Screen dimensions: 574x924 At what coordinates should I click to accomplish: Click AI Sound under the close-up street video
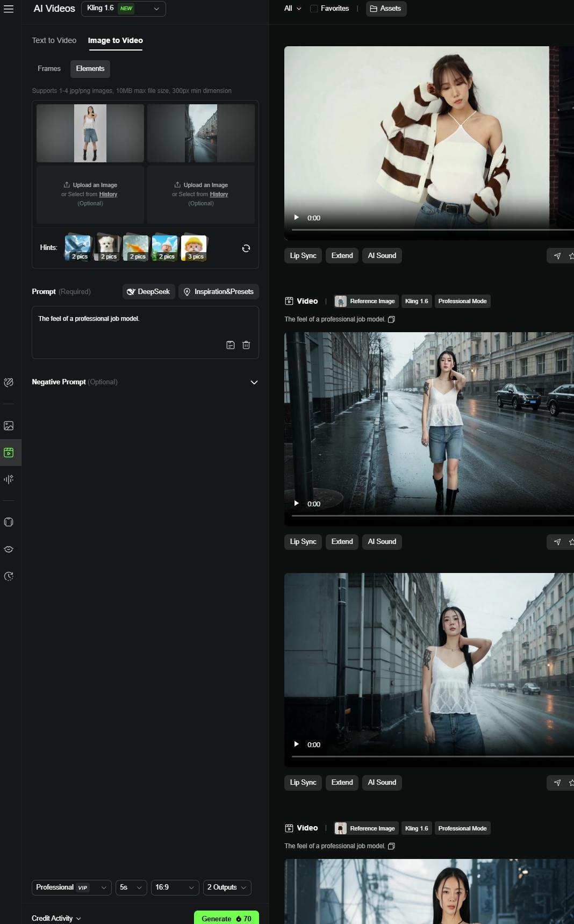[382, 783]
